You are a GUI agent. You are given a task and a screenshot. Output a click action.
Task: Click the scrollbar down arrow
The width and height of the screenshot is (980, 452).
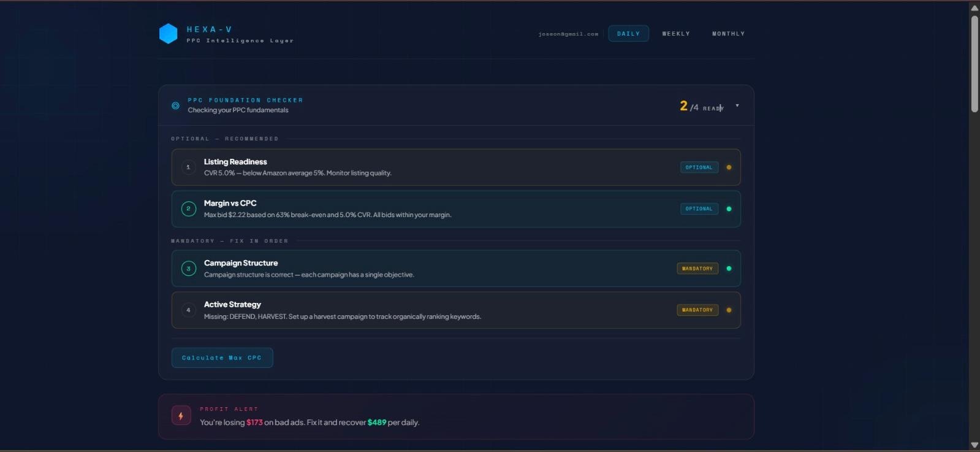point(974,445)
